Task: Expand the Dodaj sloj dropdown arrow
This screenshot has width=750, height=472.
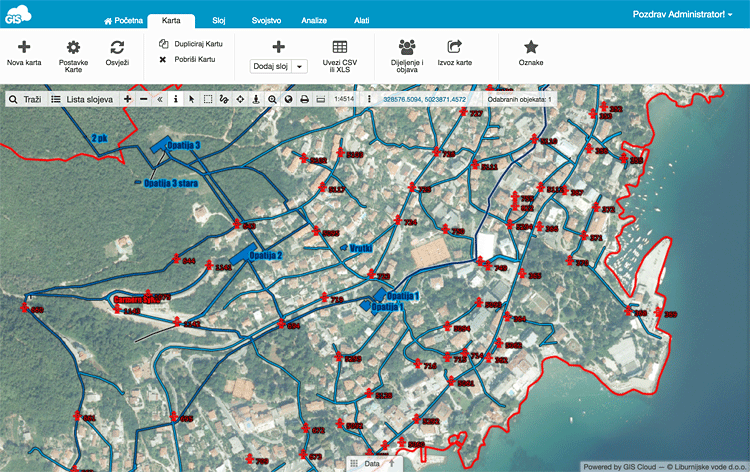Action: pos(299,66)
